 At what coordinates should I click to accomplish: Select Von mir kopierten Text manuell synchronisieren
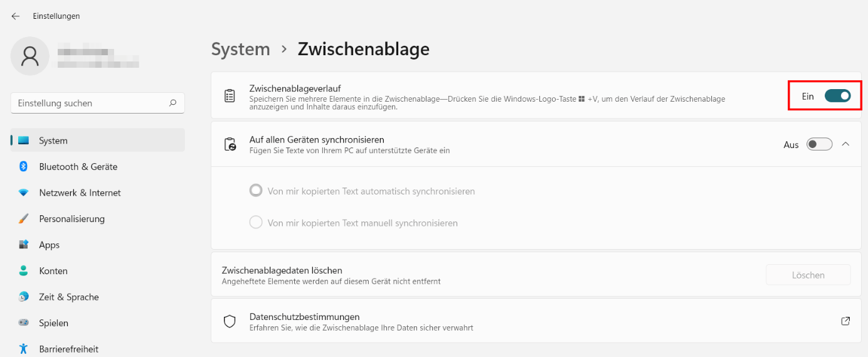tap(256, 223)
